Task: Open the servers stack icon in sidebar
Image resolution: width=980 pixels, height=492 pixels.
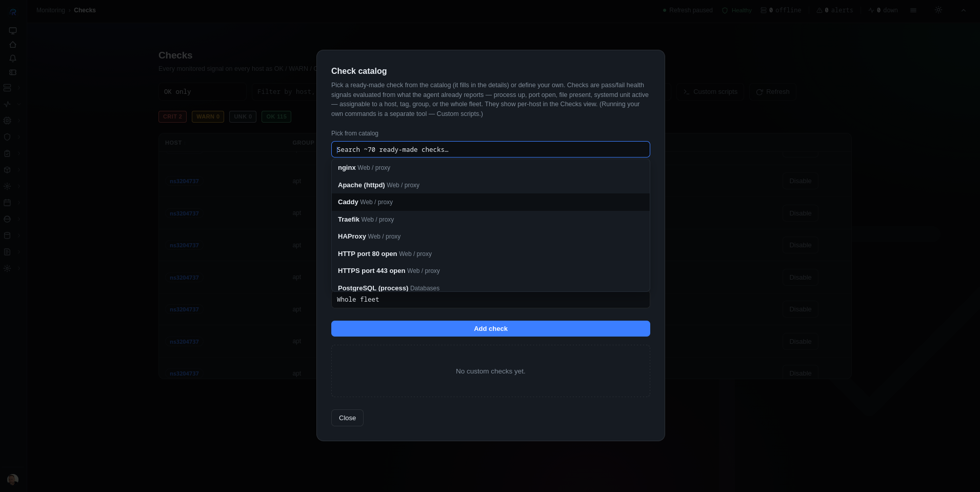Action: coord(7,88)
